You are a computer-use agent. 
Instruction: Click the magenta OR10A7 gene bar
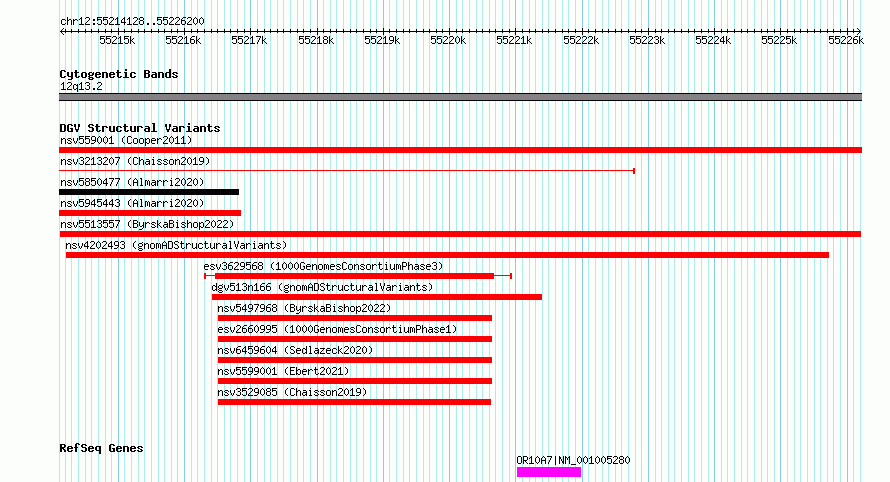[x=549, y=472]
